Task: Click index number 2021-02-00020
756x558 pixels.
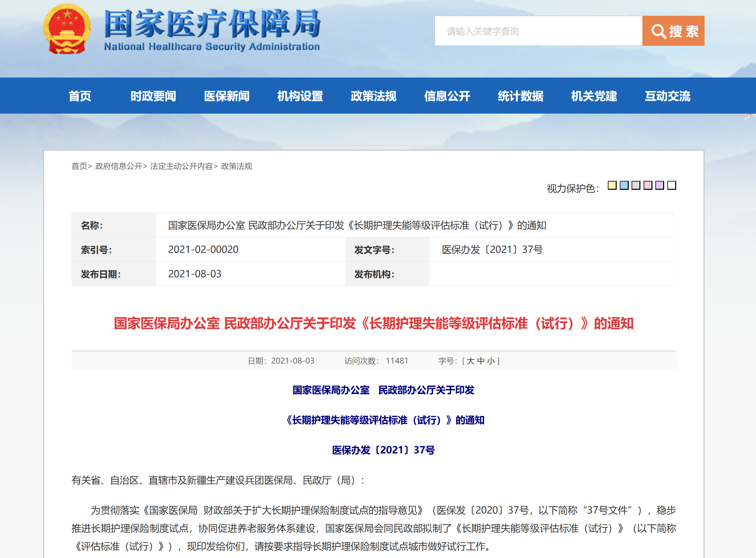Action: (203, 249)
